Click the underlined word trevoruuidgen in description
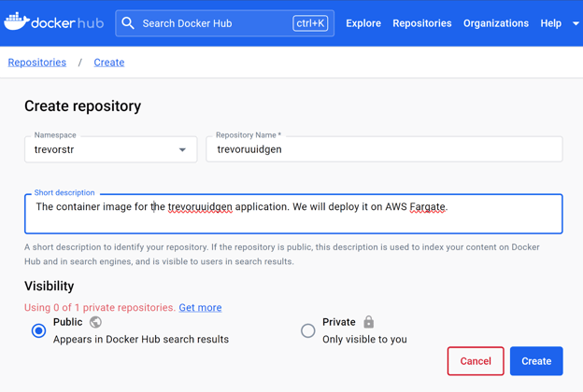The width and height of the screenshot is (583, 392). [x=200, y=207]
